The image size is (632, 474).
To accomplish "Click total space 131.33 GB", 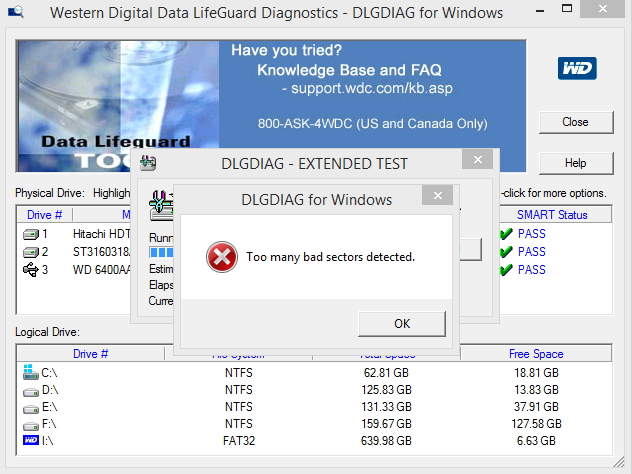I will pos(386,407).
